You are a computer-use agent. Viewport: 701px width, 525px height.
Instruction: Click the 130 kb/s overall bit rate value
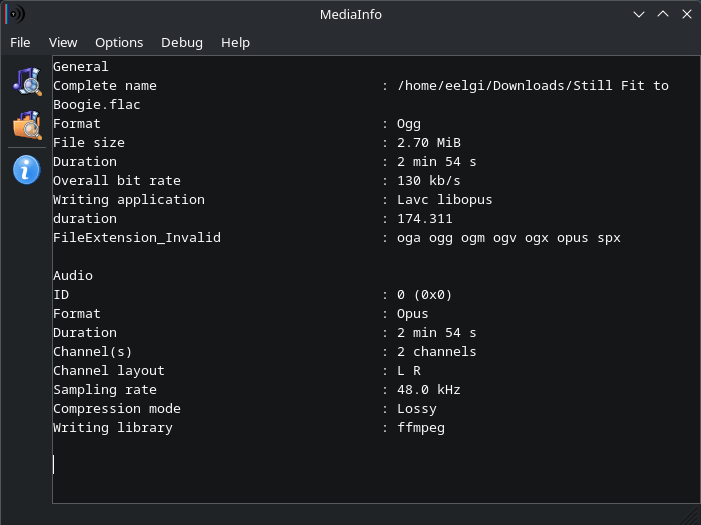point(429,181)
